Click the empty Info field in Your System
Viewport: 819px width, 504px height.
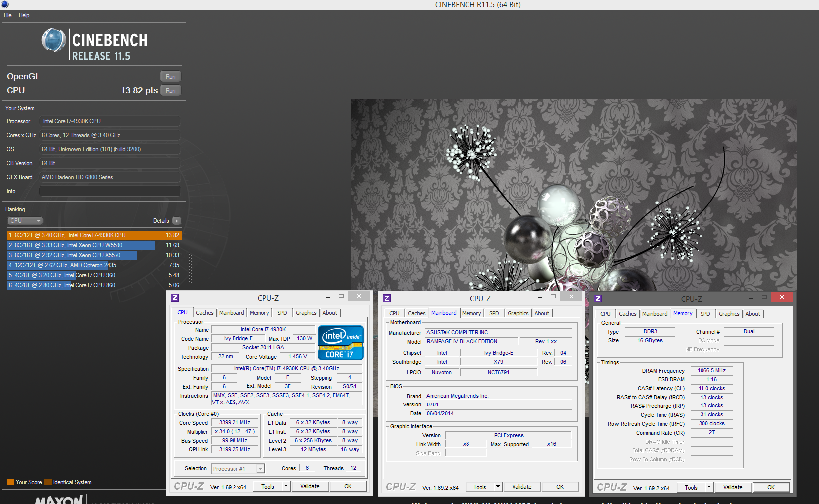point(110,191)
